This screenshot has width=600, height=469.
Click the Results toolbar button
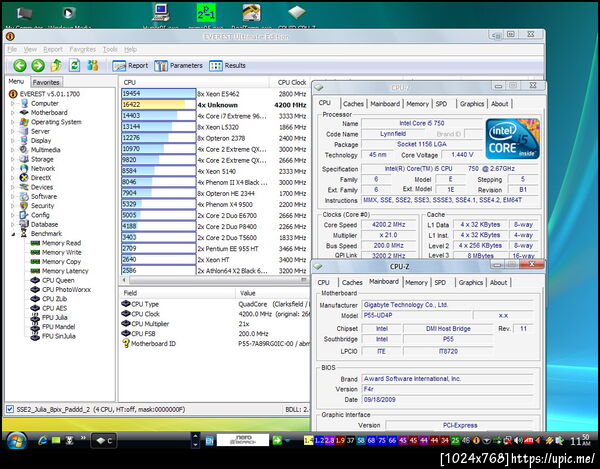click(228, 65)
